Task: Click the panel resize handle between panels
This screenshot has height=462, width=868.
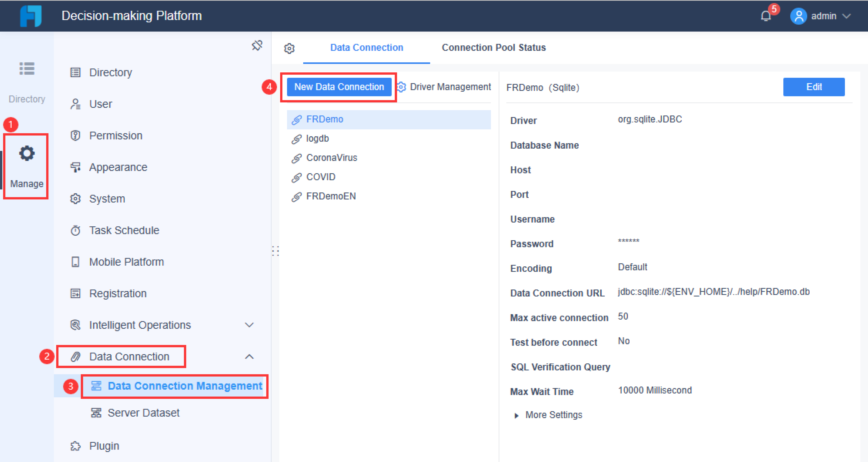Action: [276, 251]
